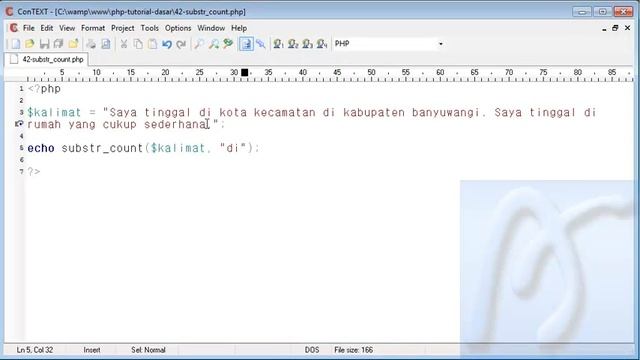
Task: Select the 42-substr_count.php file tab
Action: pyautogui.click(x=47, y=59)
